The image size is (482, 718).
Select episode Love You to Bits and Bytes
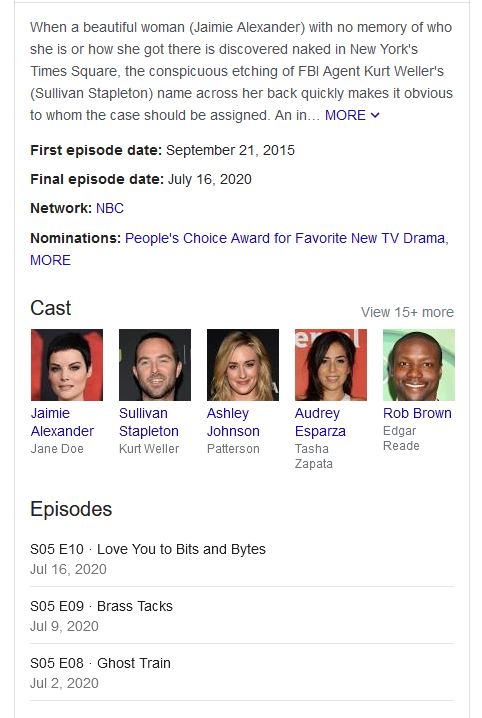click(242, 558)
